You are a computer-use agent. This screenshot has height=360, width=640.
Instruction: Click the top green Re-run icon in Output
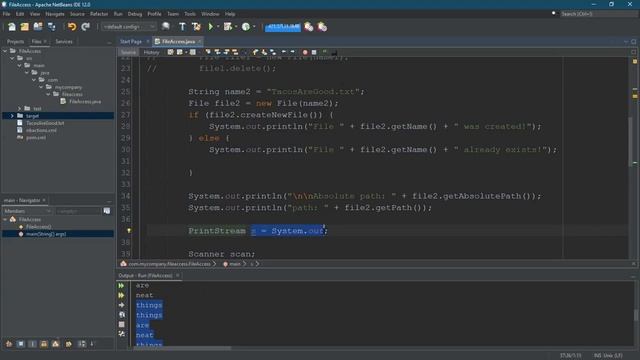point(121,286)
